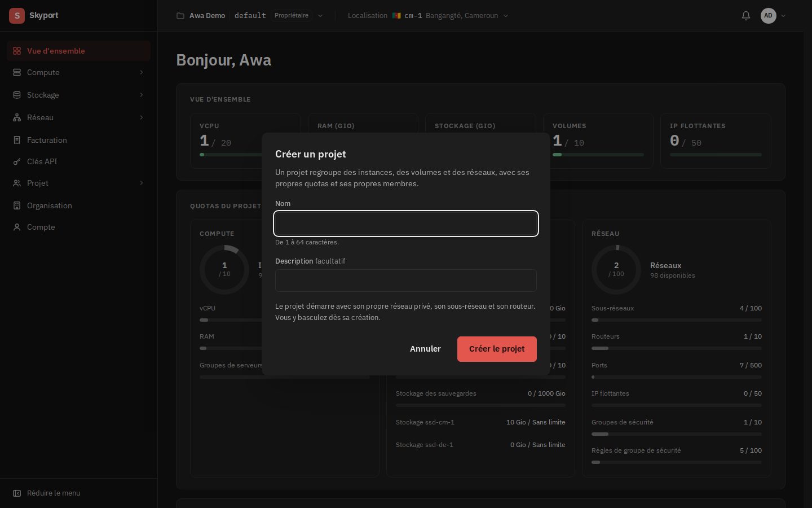Viewport: 812px width, 508px height.
Task: Click the folder icon beside Awa Demo
Action: (180, 16)
